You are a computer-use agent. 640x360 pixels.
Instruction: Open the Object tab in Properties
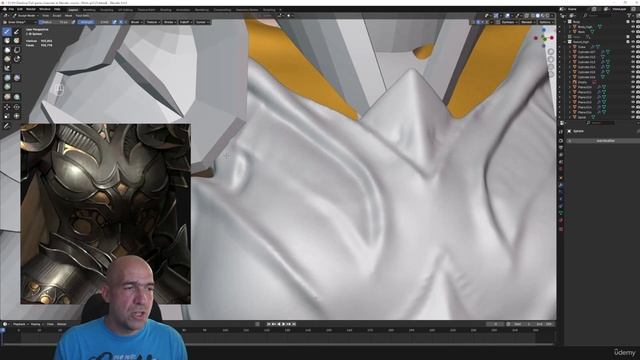click(x=561, y=178)
